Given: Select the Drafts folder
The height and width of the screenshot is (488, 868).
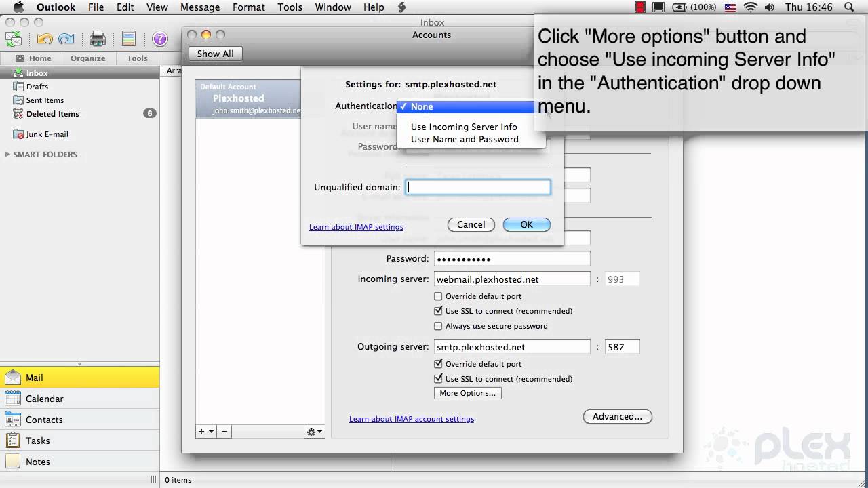Looking at the screenshot, I should tap(80, 87).
